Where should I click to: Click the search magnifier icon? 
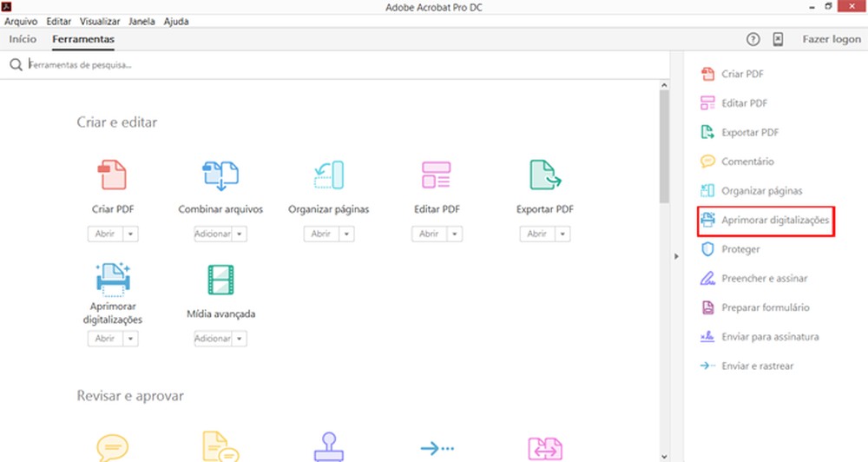16,65
